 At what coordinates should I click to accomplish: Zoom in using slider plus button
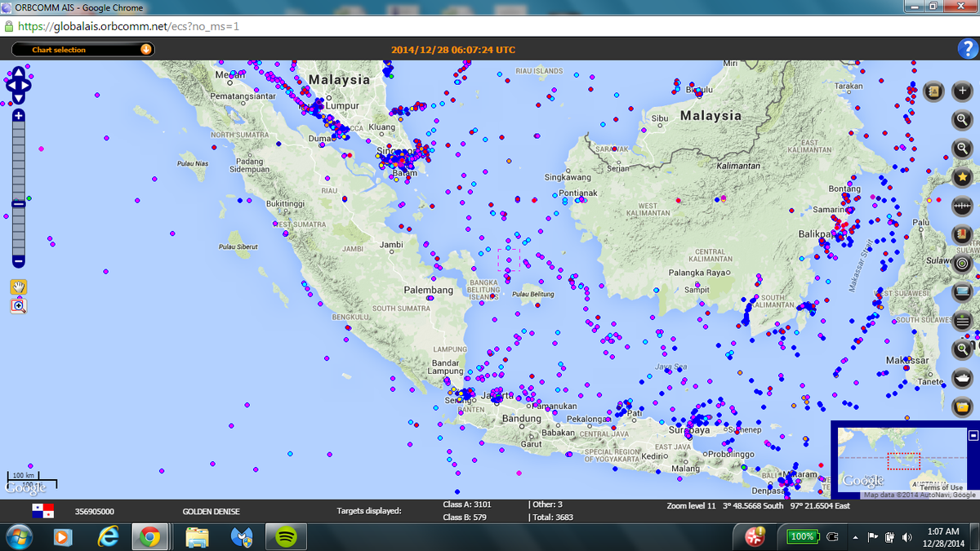point(18,116)
